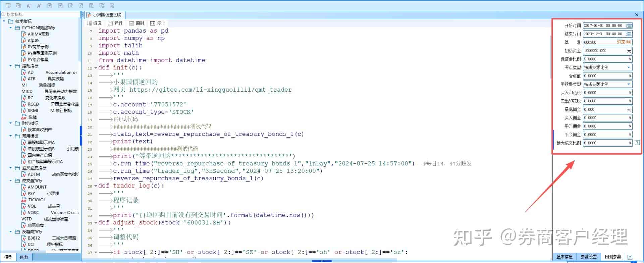Image resolution: width=644 pixels, height=263 pixels.
Task: Fold the def adjust_stock code block
Action: [96, 223]
